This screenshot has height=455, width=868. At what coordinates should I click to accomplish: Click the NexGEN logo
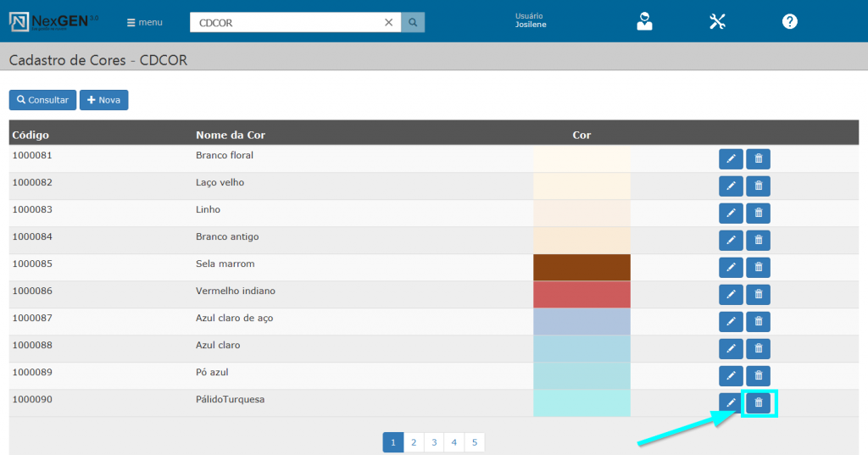coord(53,22)
